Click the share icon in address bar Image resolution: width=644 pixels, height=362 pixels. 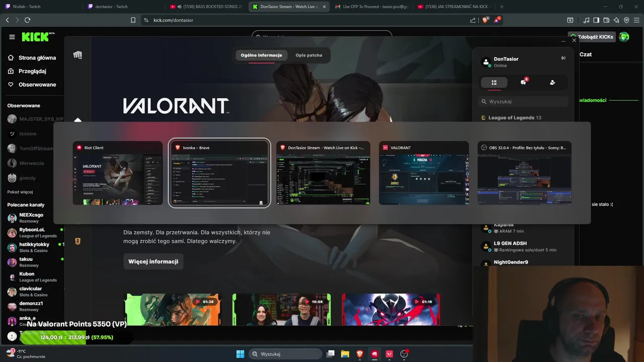pos(473,20)
